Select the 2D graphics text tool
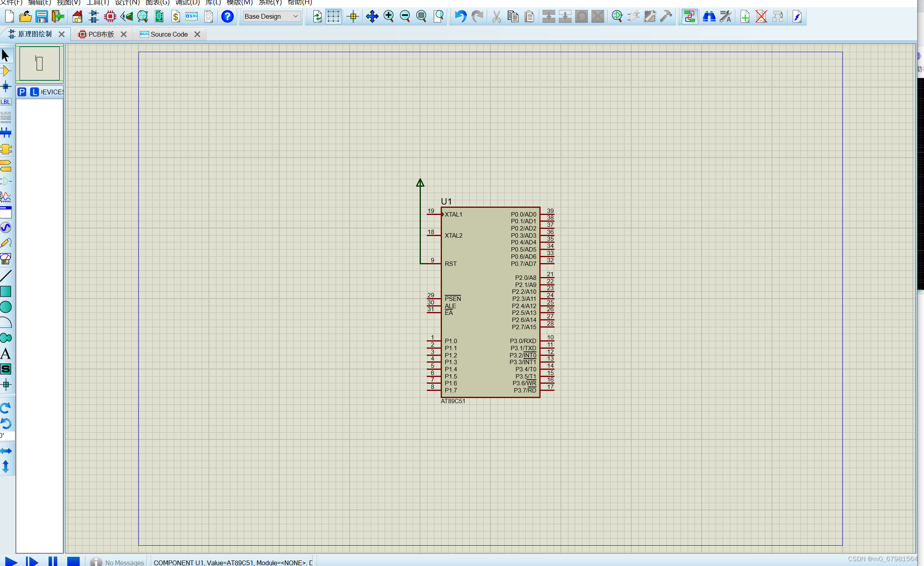This screenshot has height=566, width=924. [x=6, y=353]
